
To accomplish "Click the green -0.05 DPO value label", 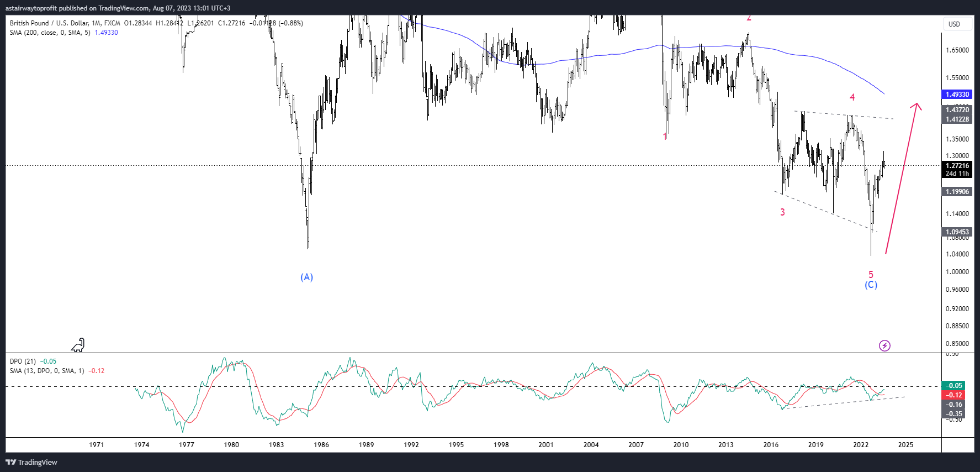I will [x=955, y=386].
